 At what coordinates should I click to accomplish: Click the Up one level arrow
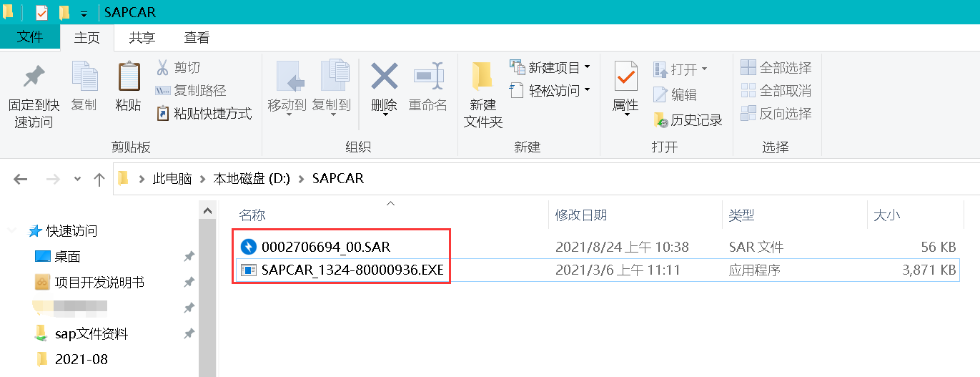click(x=99, y=179)
